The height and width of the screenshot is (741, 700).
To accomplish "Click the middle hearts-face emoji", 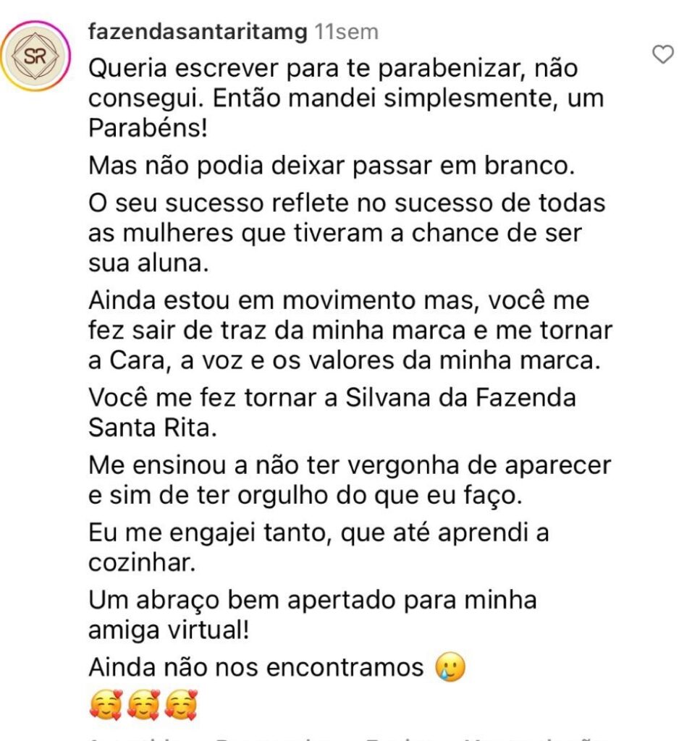I will [x=143, y=705].
